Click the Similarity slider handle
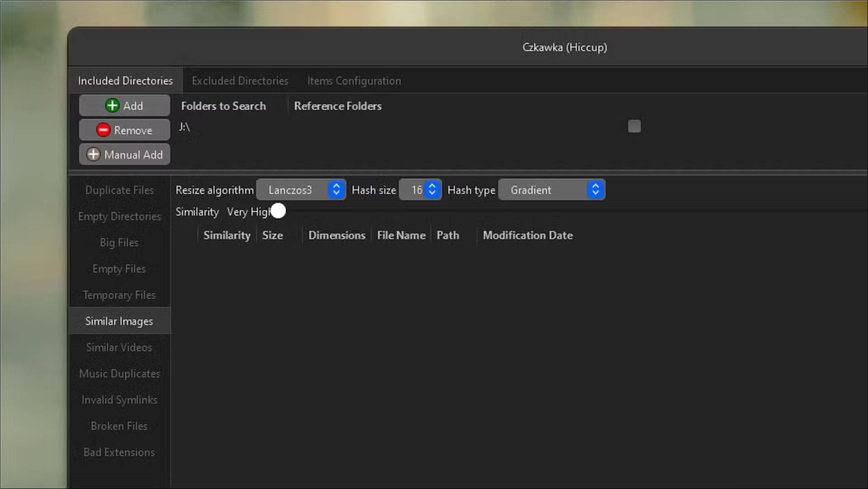This screenshot has width=868, height=489. click(278, 211)
